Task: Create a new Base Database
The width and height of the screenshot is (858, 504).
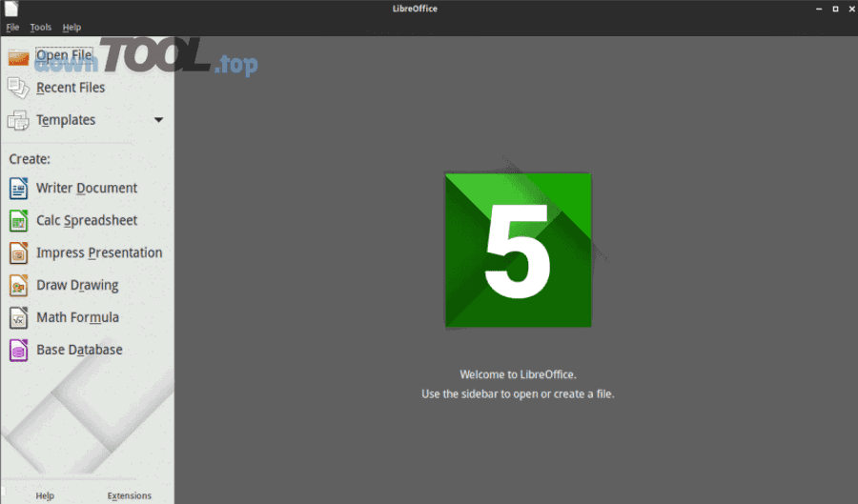Action: click(79, 350)
